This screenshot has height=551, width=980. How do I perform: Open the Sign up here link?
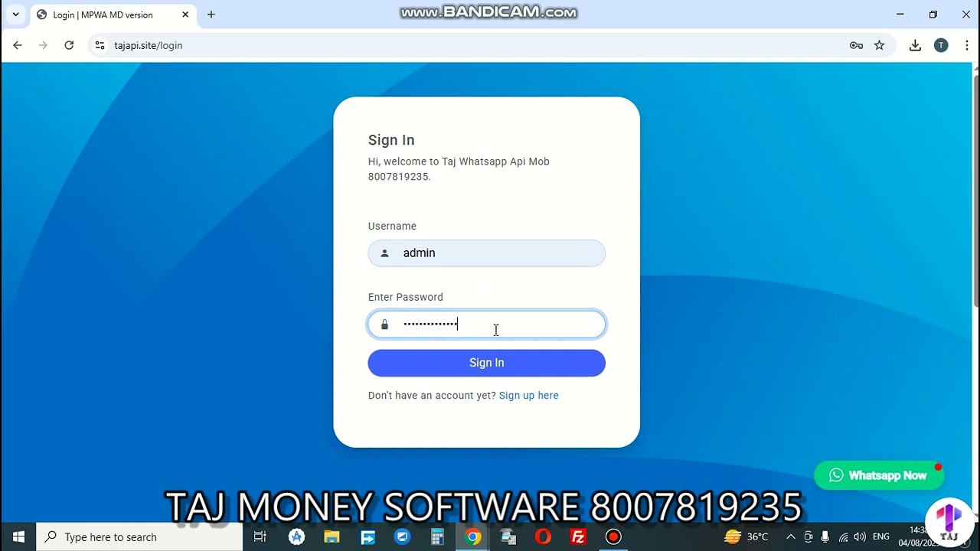coord(528,396)
